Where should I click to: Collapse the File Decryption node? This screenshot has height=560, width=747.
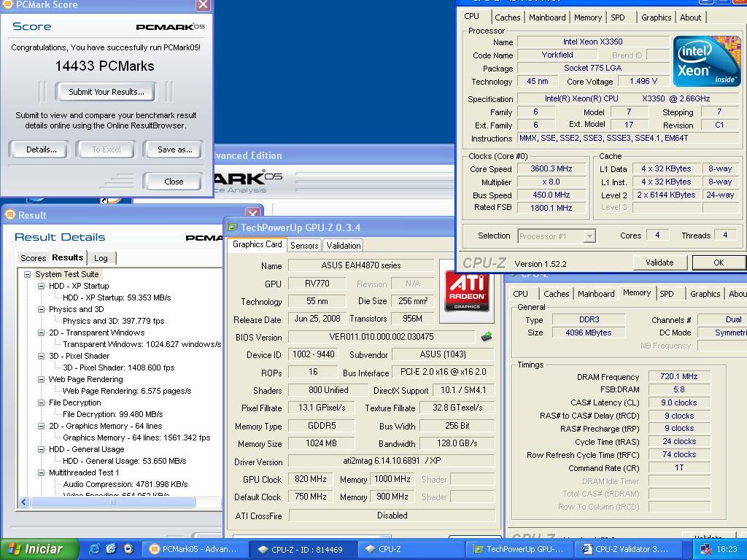(x=41, y=402)
